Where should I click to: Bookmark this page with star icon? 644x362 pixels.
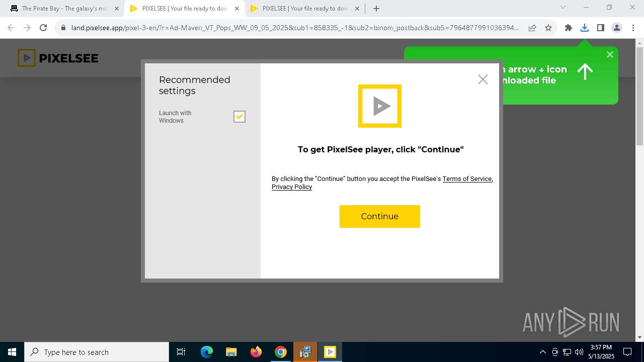548,28
